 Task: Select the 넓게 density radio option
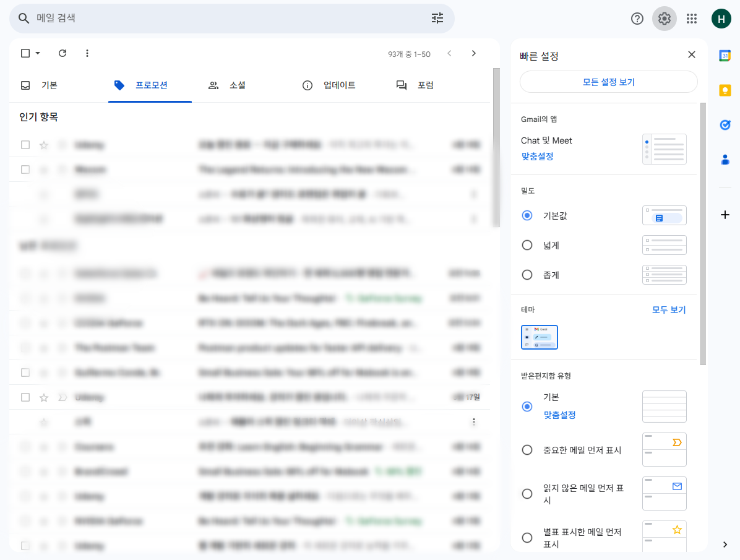click(527, 245)
